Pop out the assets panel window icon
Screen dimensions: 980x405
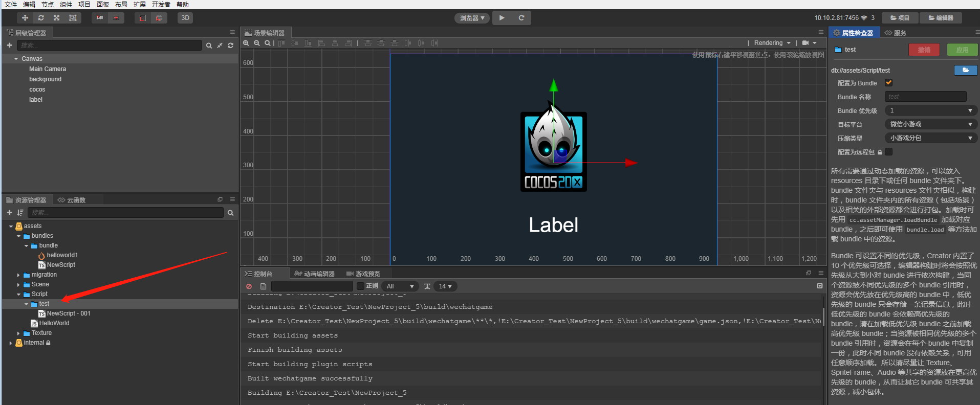point(220,199)
